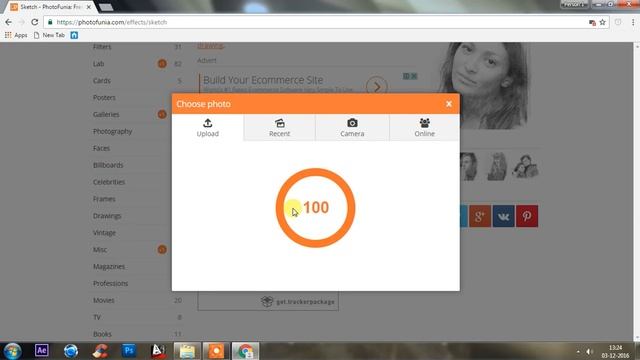This screenshot has width=640, height=360.
Task: Select the Upload tab in Choose photo
Action: tap(207, 128)
